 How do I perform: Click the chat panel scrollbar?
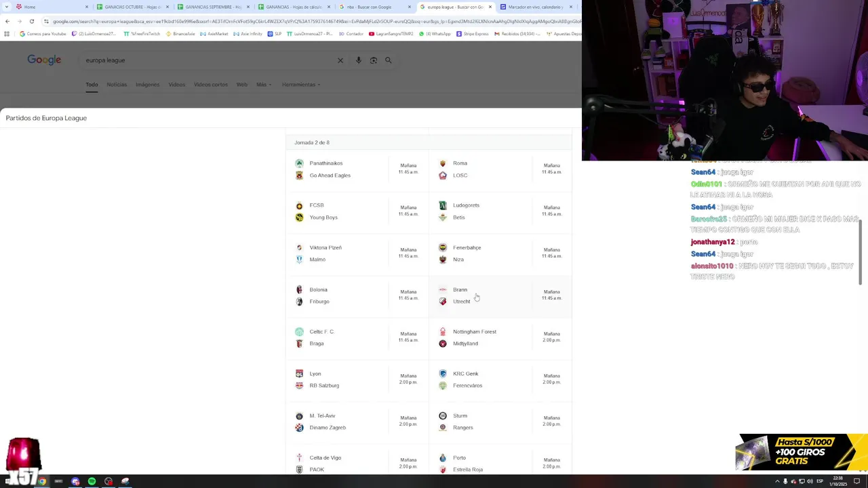[x=860, y=252]
